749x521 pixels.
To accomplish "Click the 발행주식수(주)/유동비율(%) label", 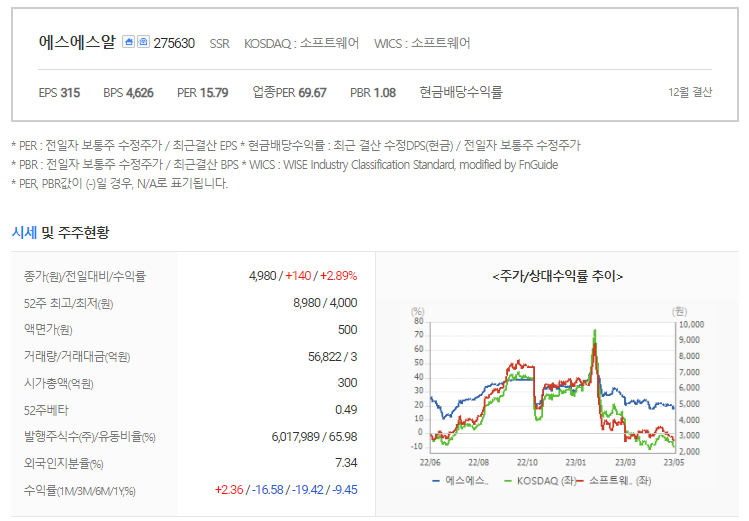I will pos(89,436).
